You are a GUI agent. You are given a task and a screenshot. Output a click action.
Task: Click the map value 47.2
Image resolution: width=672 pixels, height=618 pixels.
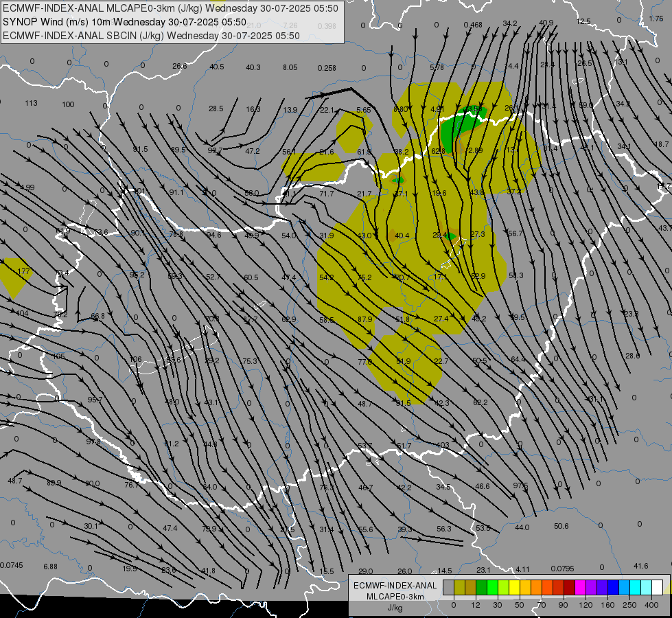click(x=253, y=151)
